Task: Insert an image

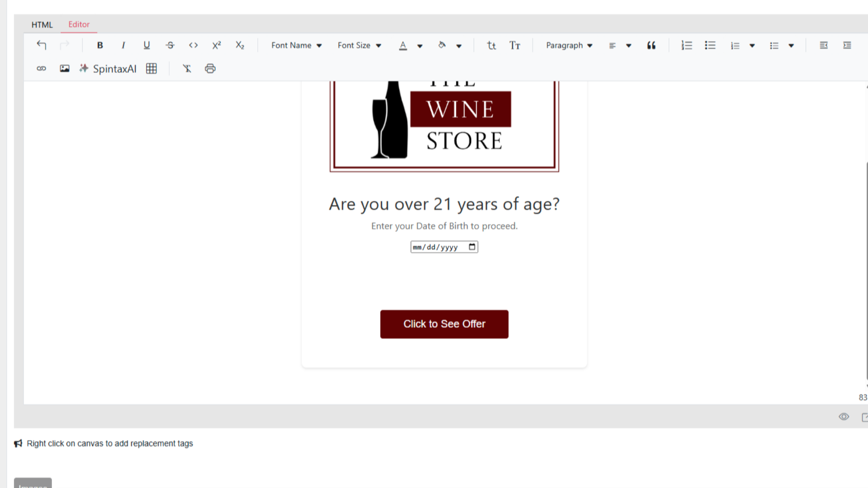Action: (x=65, y=69)
